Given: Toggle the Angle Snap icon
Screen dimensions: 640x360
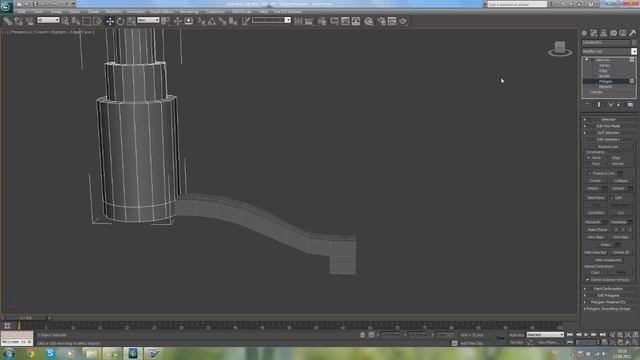Looking at the screenshot, I should (x=212, y=21).
